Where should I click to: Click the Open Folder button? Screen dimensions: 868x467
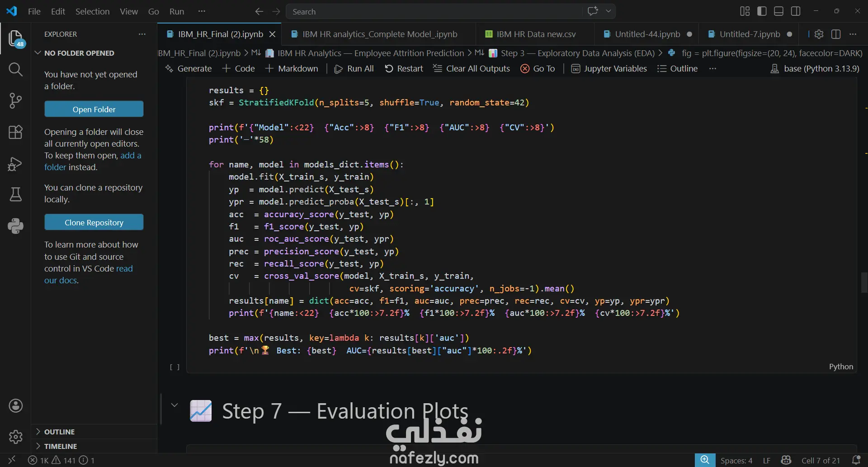94,109
